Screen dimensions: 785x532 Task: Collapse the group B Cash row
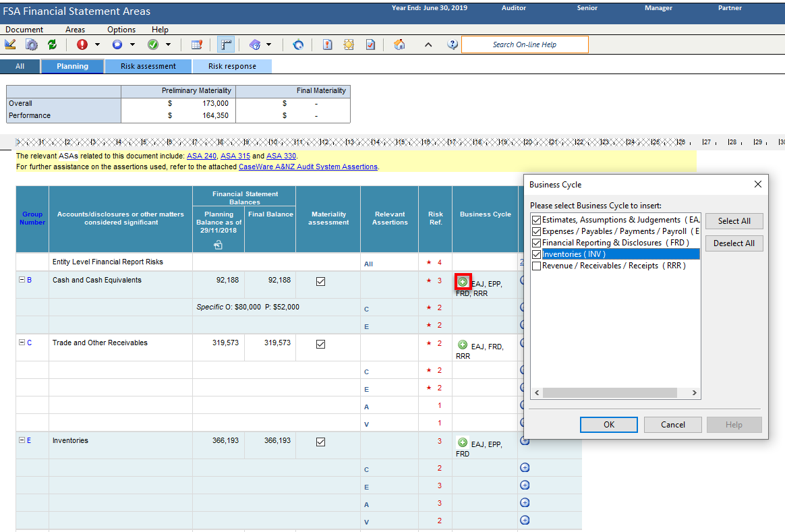pyautogui.click(x=22, y=280)
